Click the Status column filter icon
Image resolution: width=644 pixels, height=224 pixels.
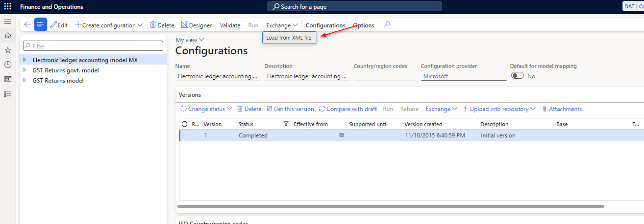click(x=286, y=124)
